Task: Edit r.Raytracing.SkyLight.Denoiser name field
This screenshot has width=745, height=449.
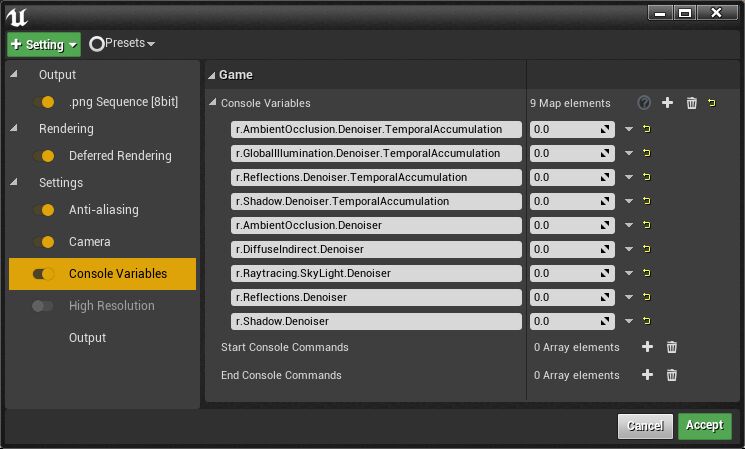Action: (x=376, y=273)
